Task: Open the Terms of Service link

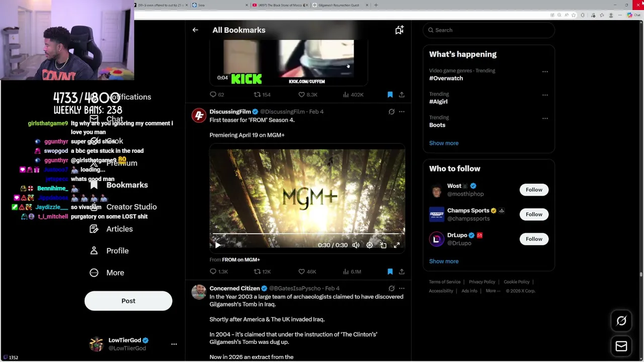Action: [445, 282]
